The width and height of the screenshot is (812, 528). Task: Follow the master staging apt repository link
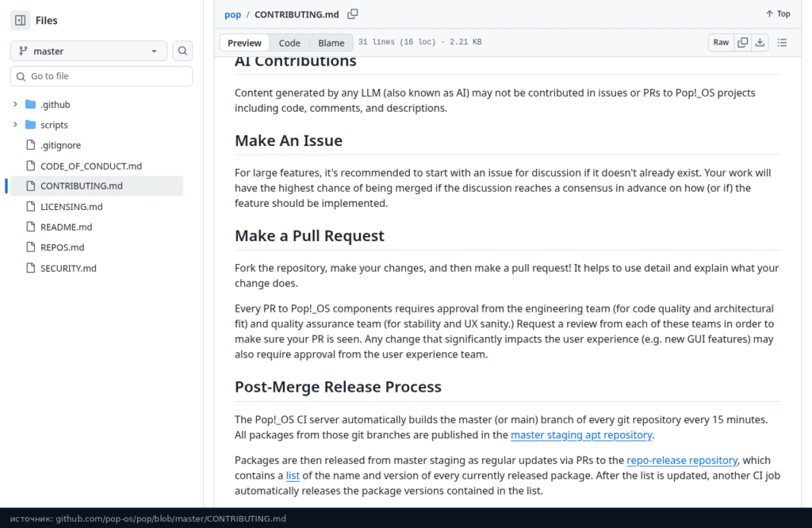click(581, 434)
